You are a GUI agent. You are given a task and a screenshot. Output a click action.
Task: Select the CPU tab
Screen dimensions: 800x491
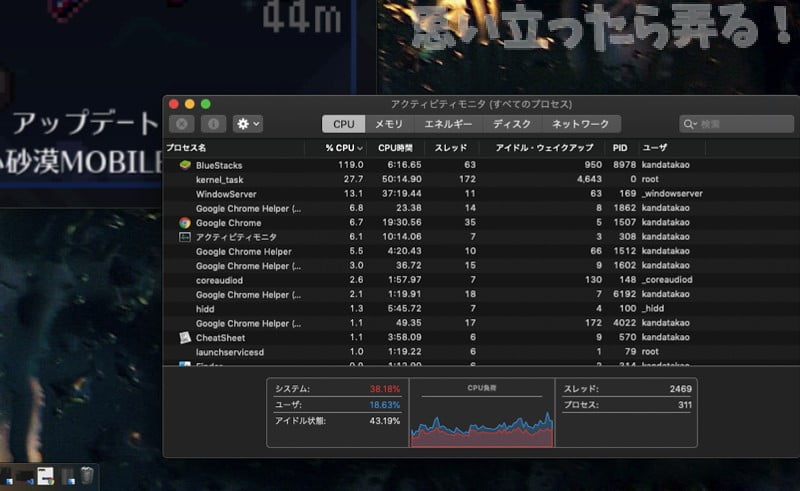tap(343, 124)
